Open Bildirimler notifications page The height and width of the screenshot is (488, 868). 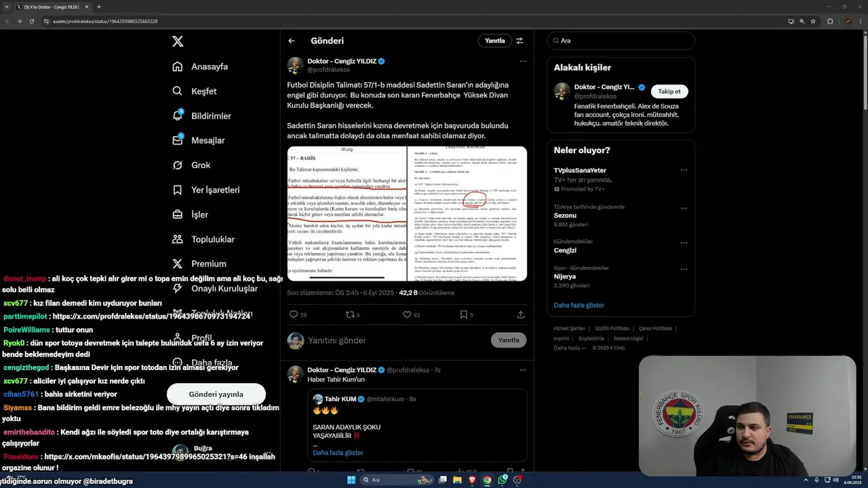[x=201, y=116]
